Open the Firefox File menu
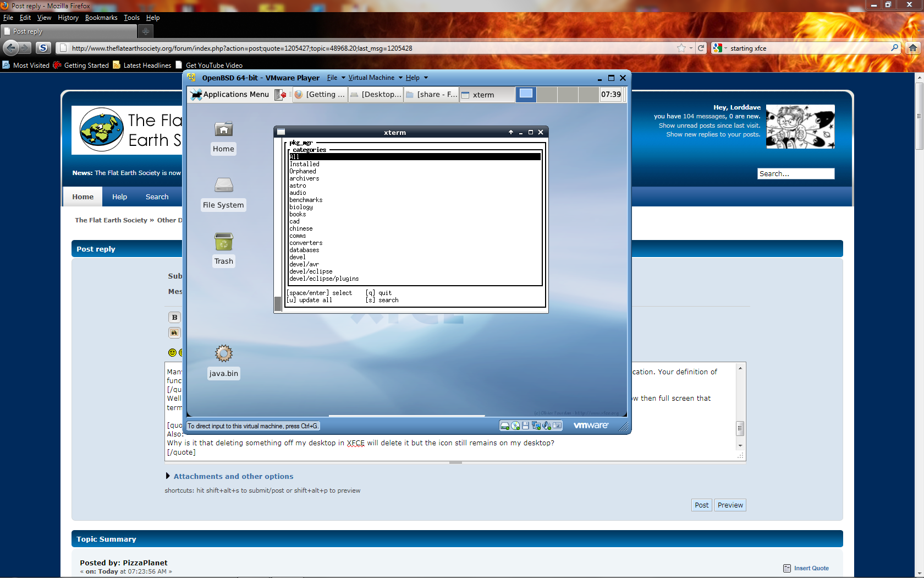924x578 pixels. click(8, 18)
